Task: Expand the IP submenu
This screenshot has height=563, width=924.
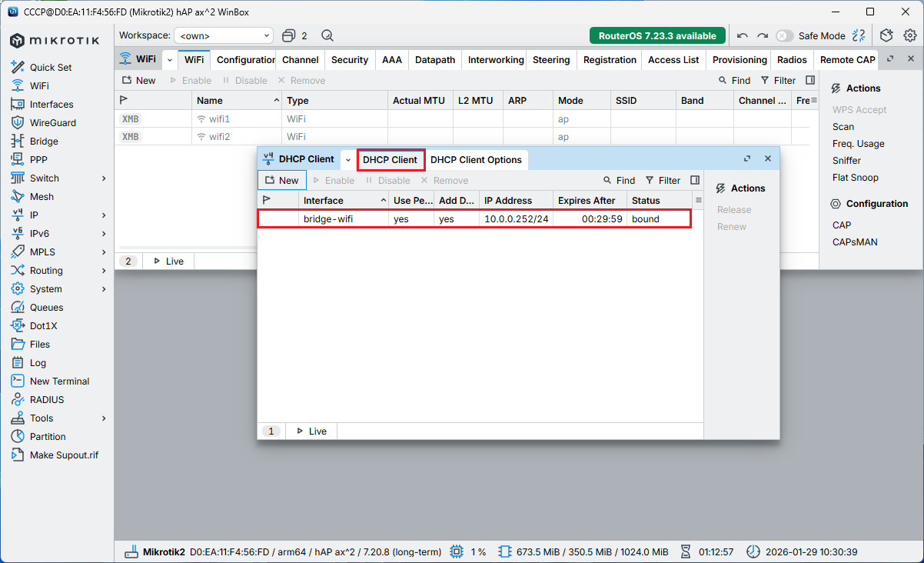Action: pos(104,215)
